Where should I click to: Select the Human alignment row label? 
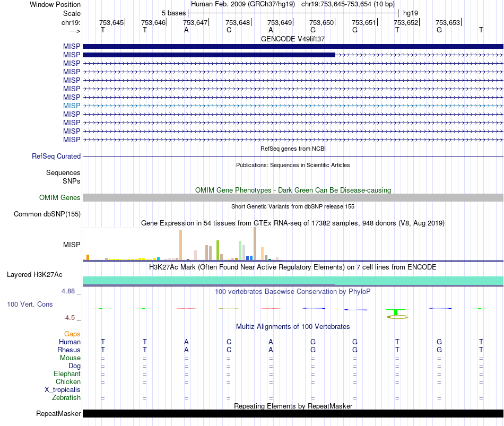(69, 342)
